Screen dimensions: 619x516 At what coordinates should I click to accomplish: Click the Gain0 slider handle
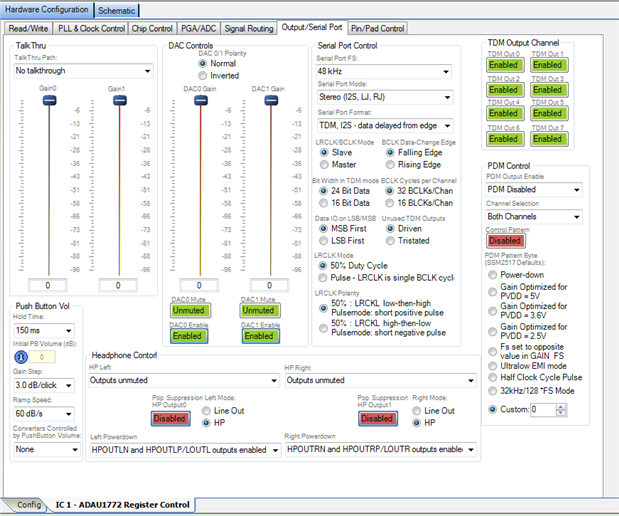point(49,100)
